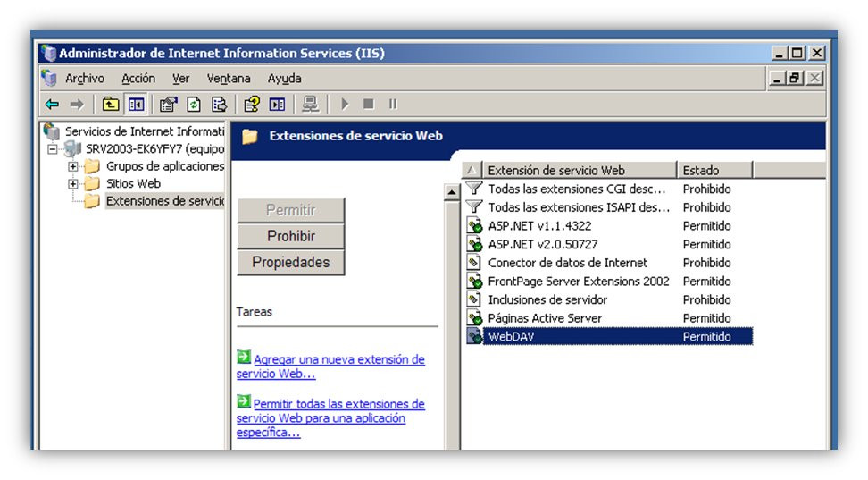Sort by Estado column header
Viewport: 868px width, 480px height.
(x=714, y=170)
